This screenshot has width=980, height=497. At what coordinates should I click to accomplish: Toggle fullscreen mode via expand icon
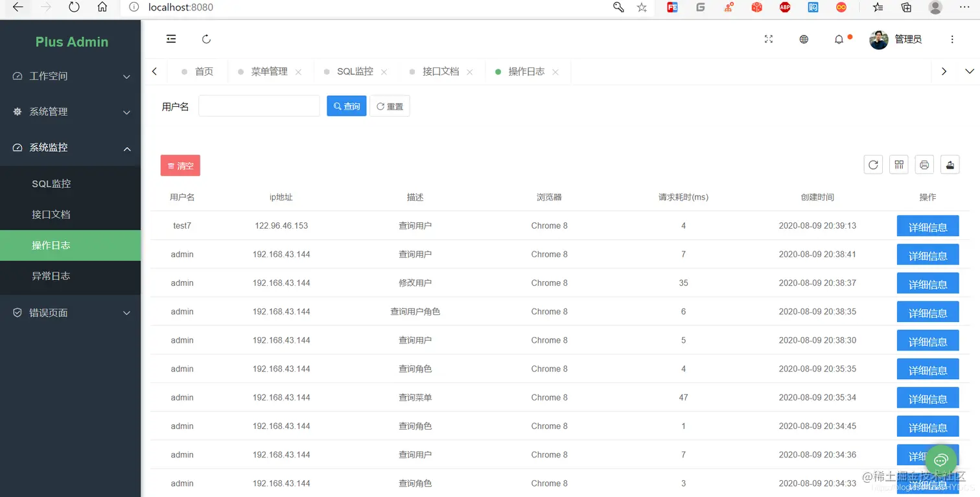768,39
